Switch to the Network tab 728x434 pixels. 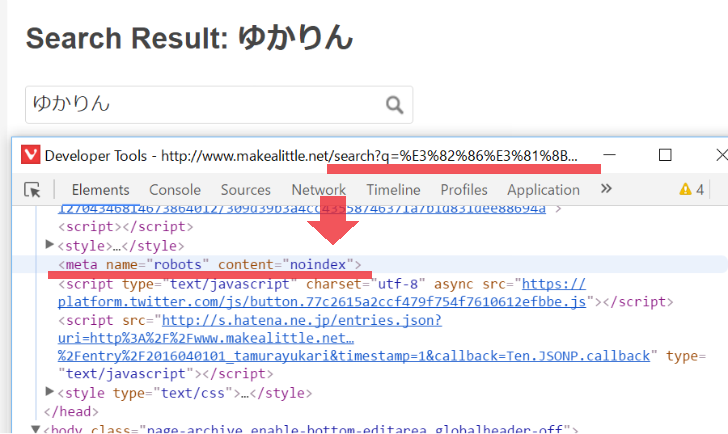pyautogui.click(x=318, y=190)
